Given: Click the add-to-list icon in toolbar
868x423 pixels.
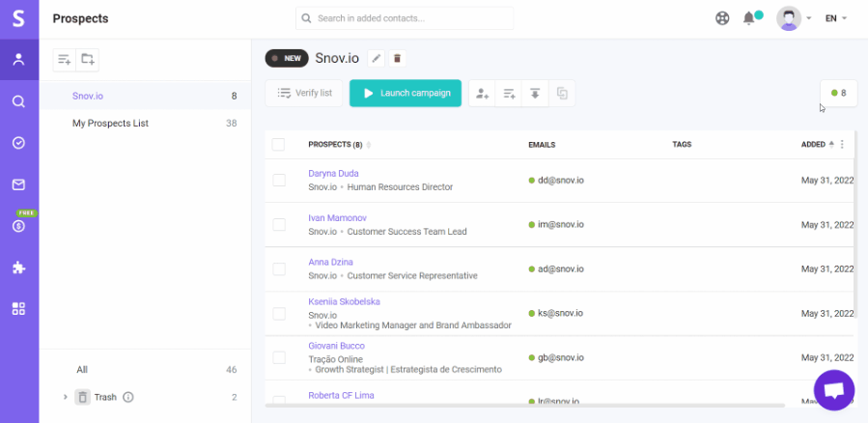Looking at the screenshot, I should [x=509, y=93].
